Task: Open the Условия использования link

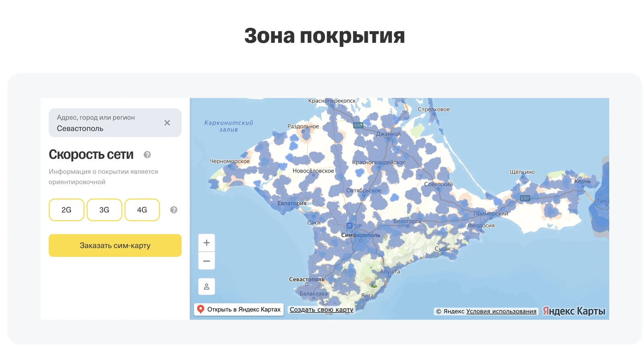Action: coord(501,312)
